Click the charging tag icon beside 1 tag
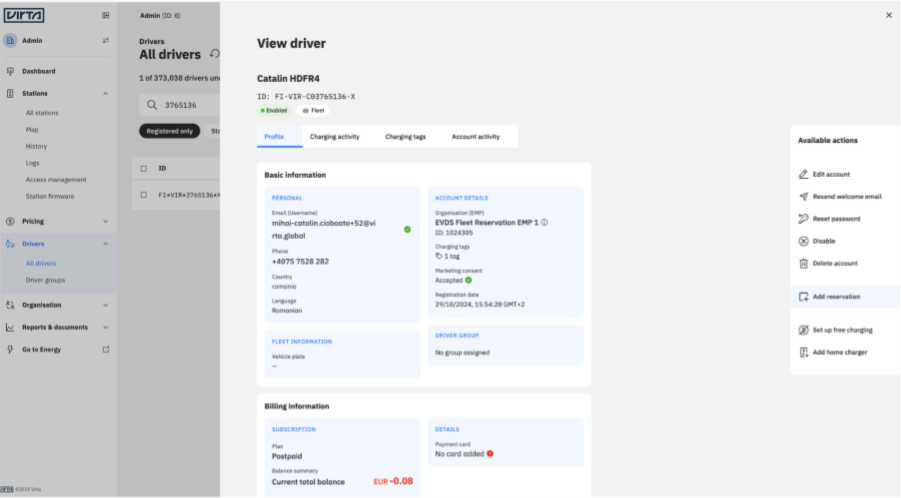The image size is (901, 498). tap(439, 256)
